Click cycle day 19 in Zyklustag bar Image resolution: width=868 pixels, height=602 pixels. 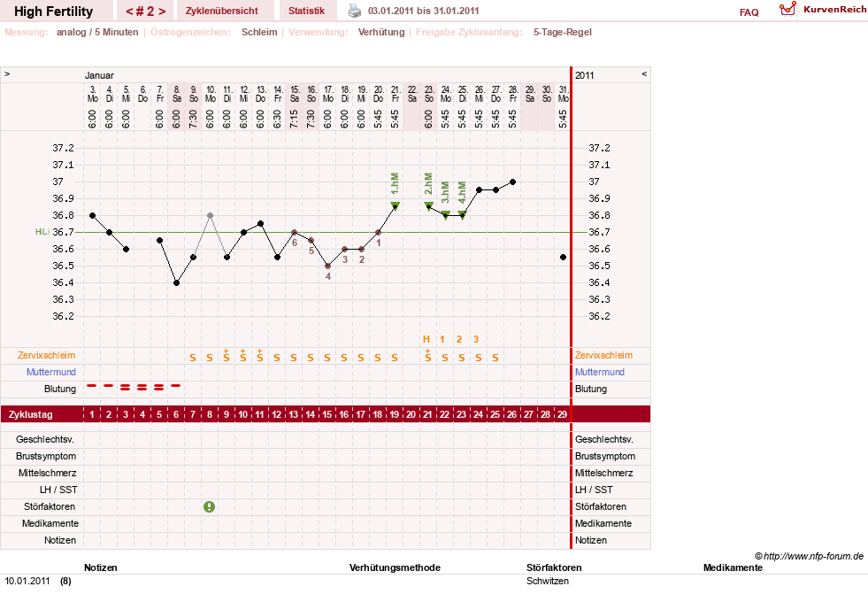(394, 414)
